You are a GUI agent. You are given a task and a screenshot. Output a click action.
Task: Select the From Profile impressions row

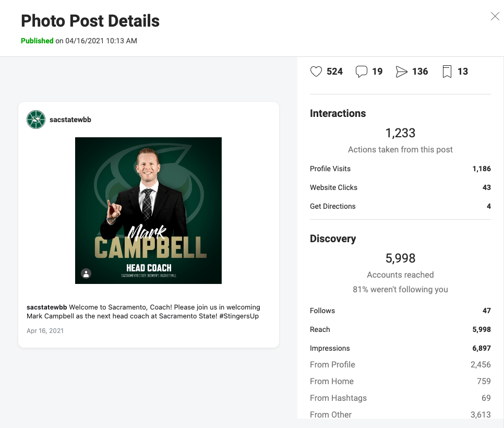point(400,364)
